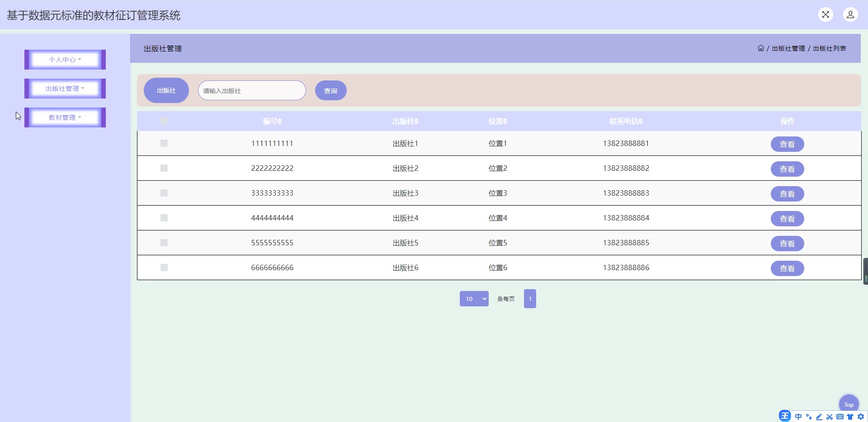Screen dimensions: 868x422
Task: Focus the 请输入出版社 search input field
Action: click(252, 90)
